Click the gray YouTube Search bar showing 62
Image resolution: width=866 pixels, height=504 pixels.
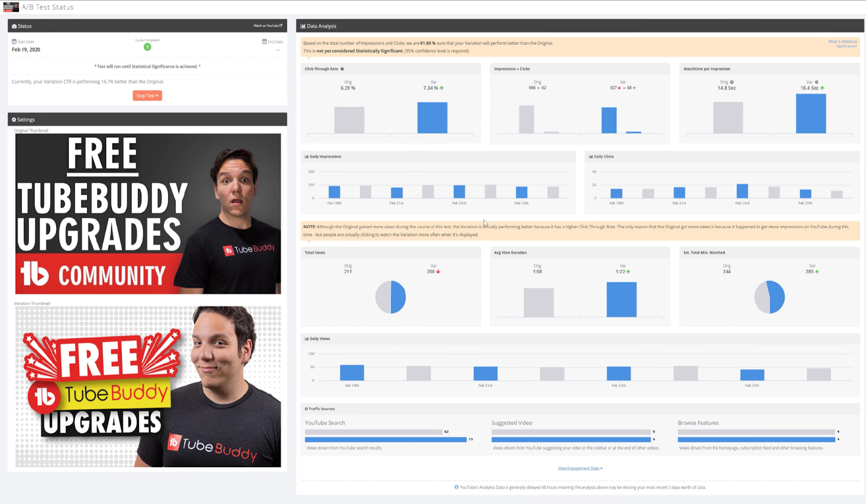(373, 432)
